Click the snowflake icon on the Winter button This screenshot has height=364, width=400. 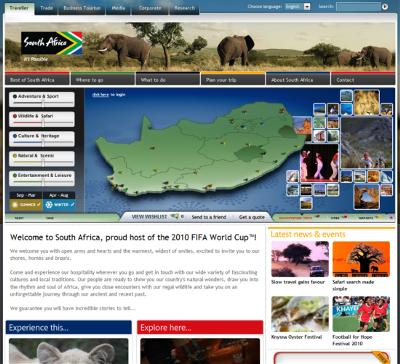49,204
